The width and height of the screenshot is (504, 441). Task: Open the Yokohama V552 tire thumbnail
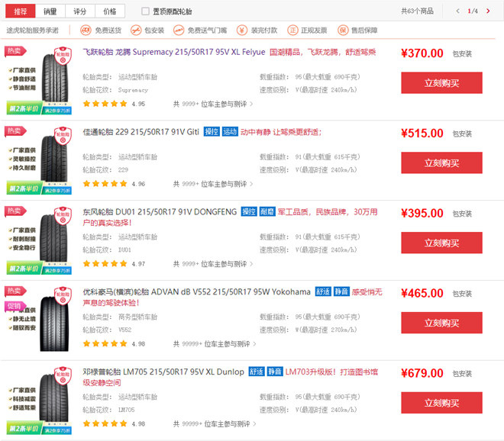(39, 320)
